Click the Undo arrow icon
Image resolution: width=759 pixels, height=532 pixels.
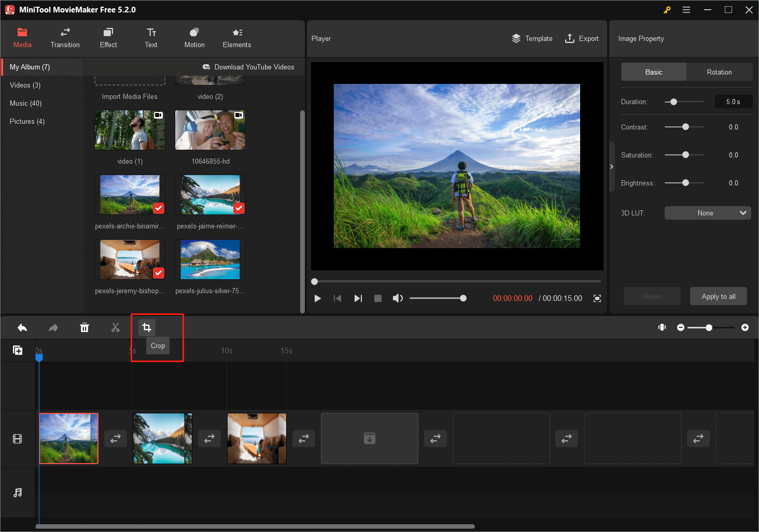[22, 327]
